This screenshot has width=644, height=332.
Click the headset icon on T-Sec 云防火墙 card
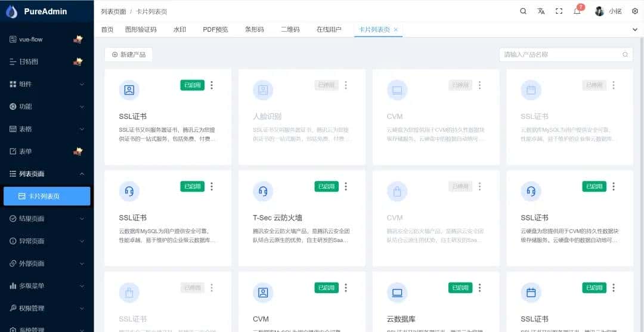[x=264, y=191]
